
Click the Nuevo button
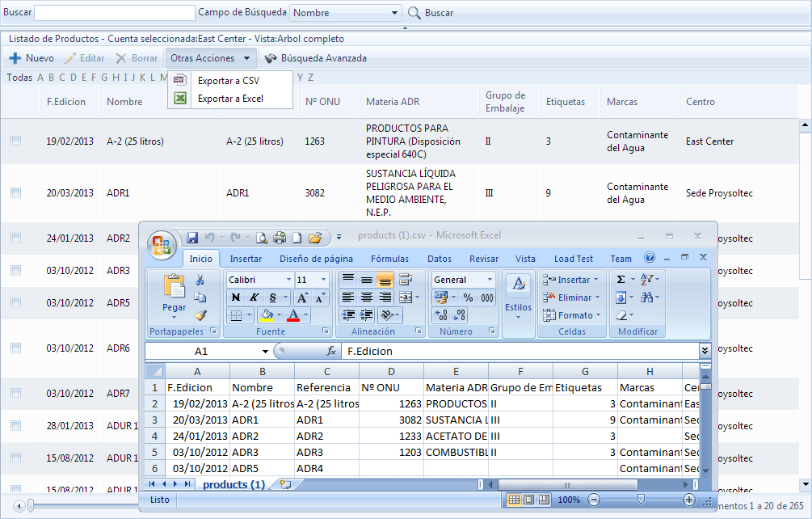click(x=32, y=58)
